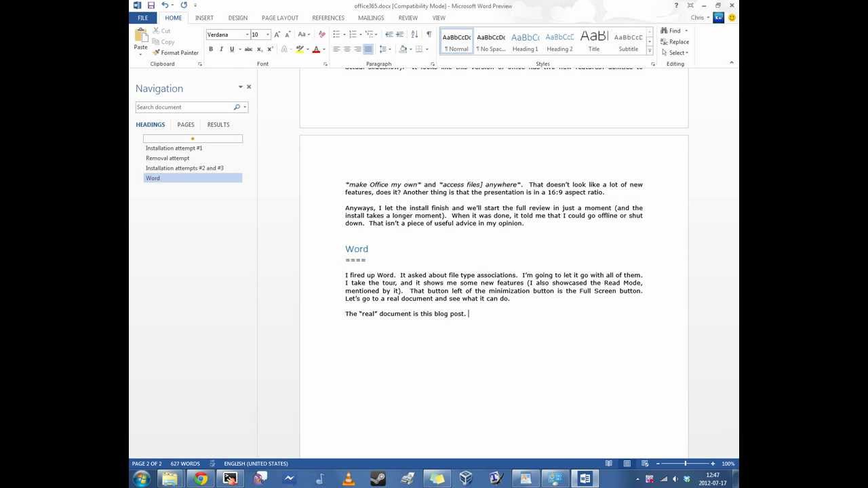Increase font size with Grow Font
Screen dimensions: 868x488
coord(277,35)
